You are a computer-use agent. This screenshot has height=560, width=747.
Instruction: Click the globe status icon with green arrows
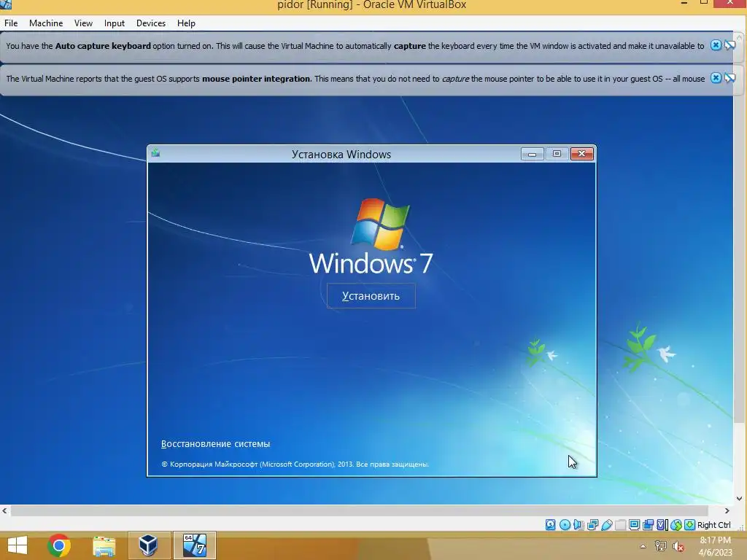676,525
